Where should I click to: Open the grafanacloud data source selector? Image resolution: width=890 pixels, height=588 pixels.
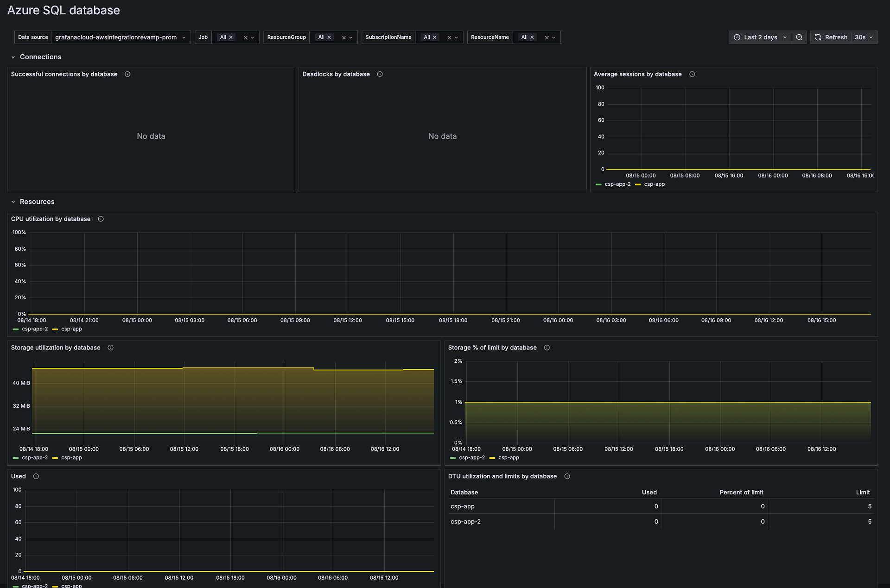116,37
